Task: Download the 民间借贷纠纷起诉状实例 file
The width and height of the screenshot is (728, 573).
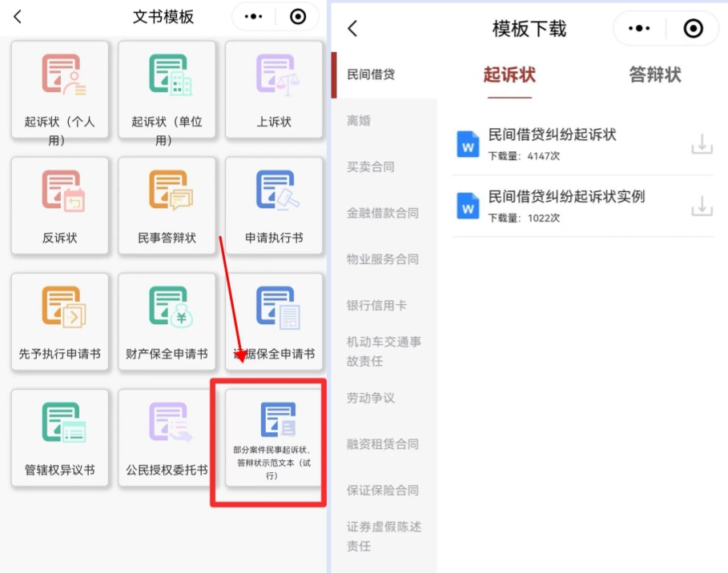Action: [702, 206]
